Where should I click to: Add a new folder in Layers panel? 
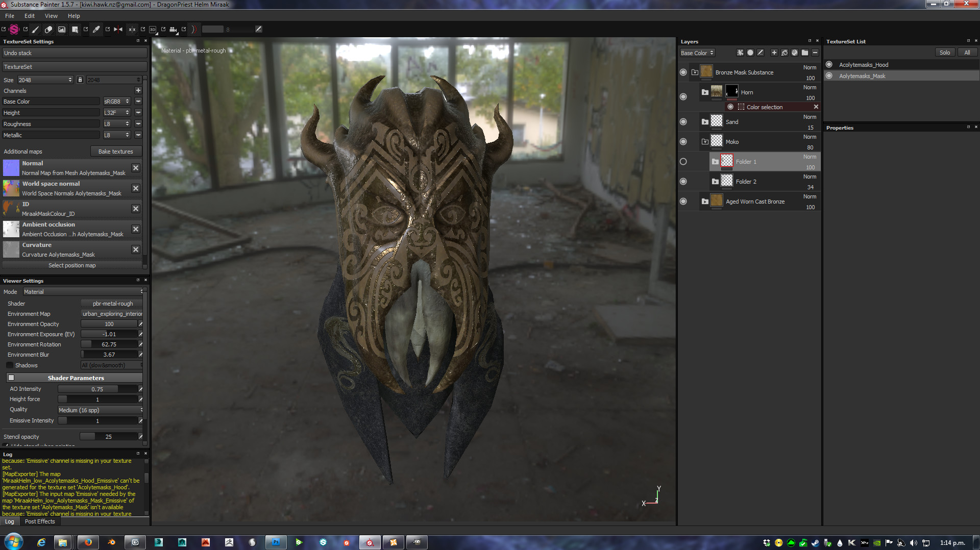[x=805, y=53]
